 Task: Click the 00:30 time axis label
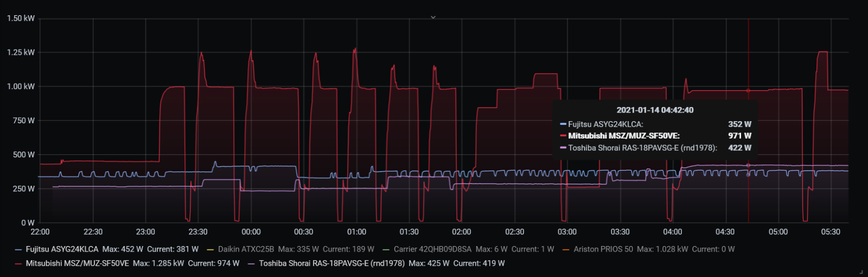[x=304, y=232]
